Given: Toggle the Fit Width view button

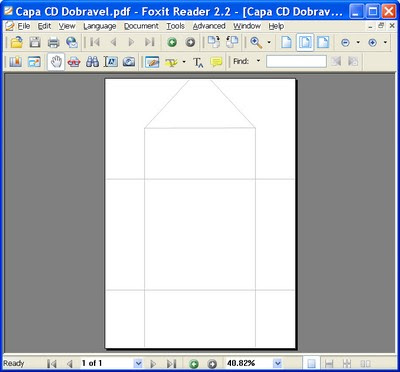Looking at the screenshot, I should coord(323,42).
